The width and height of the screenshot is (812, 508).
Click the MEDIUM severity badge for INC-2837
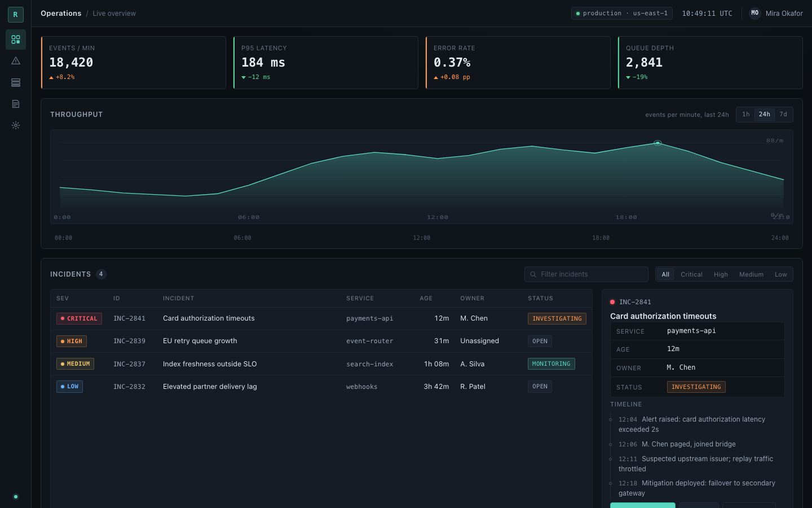coord(75,364)
